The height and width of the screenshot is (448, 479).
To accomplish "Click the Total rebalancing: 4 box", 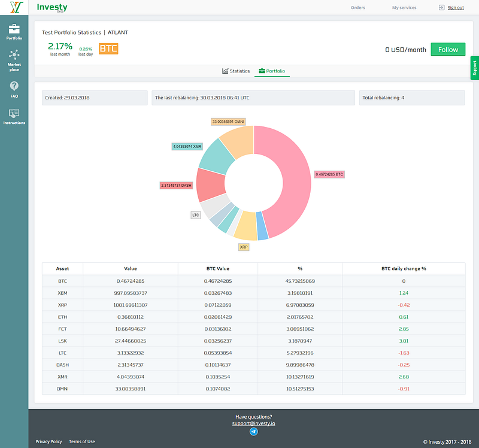I will (412, 98).
